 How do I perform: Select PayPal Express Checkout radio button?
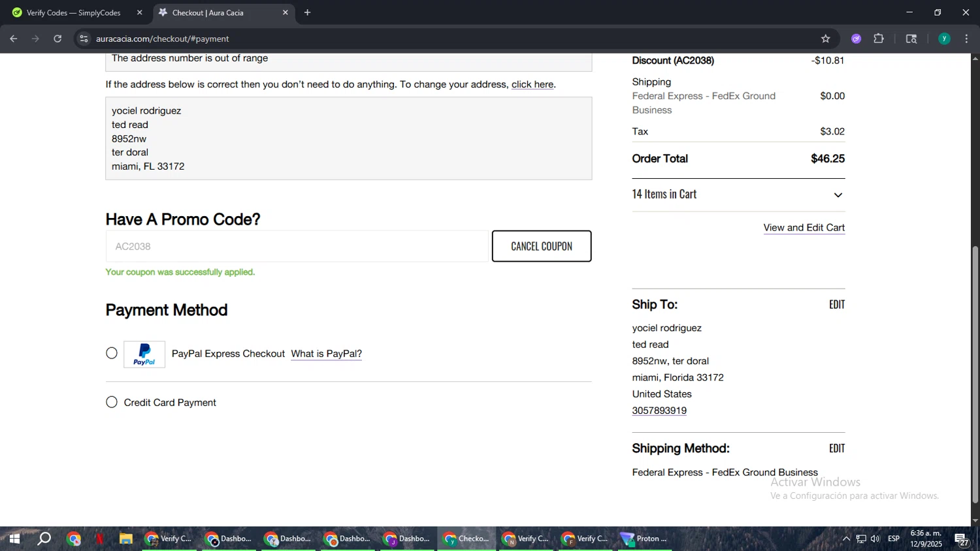(112, 353)
